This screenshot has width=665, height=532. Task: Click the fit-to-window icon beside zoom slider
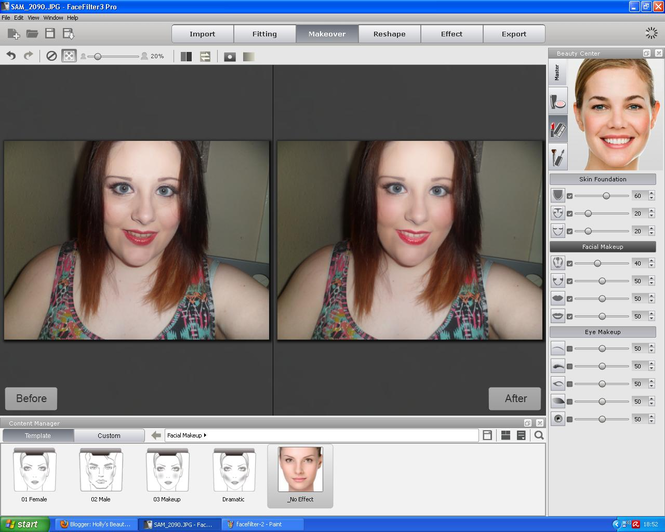(x=69, y=57)
